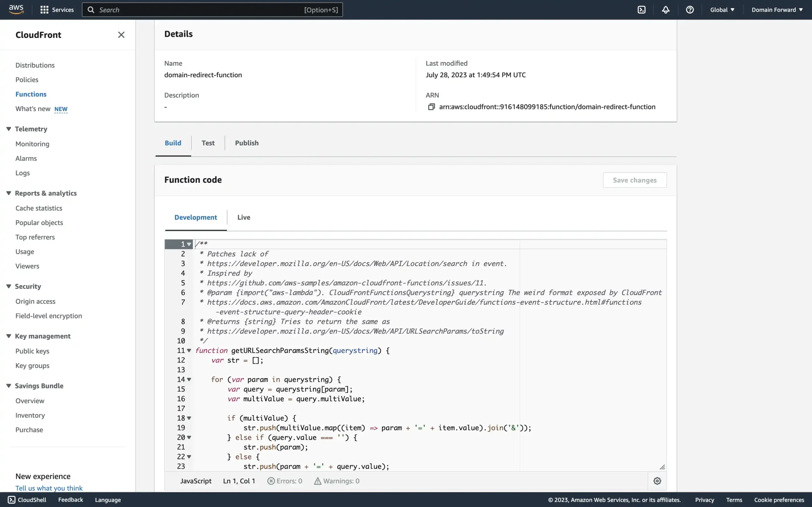Collapse the code fold arrow on line 11
812x507 pixels.
(190, 350)
